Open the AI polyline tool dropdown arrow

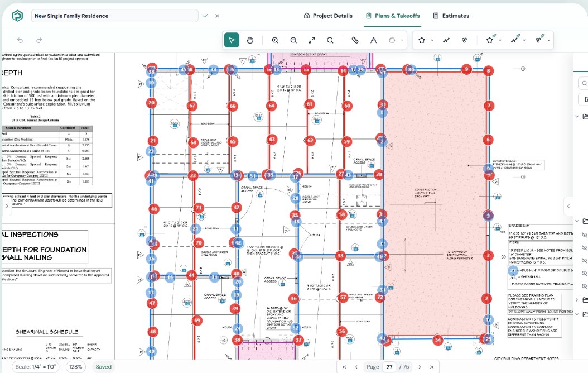524,40
